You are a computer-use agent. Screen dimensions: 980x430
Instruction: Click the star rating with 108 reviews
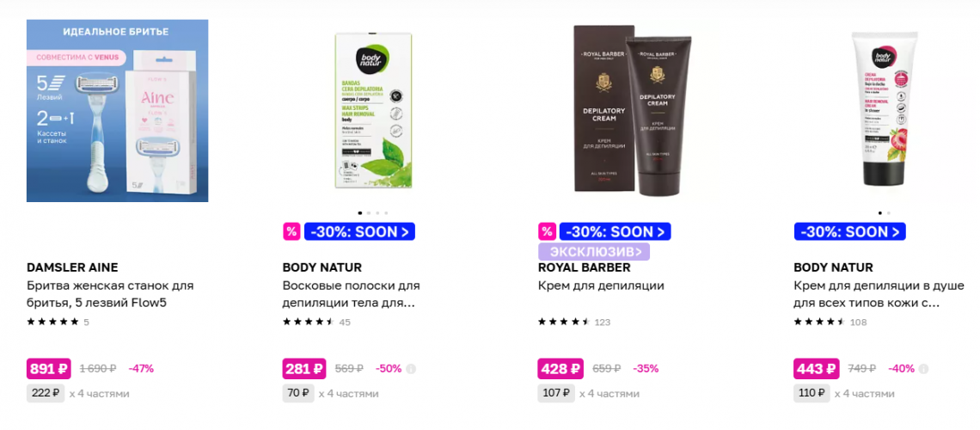(819, 322)
